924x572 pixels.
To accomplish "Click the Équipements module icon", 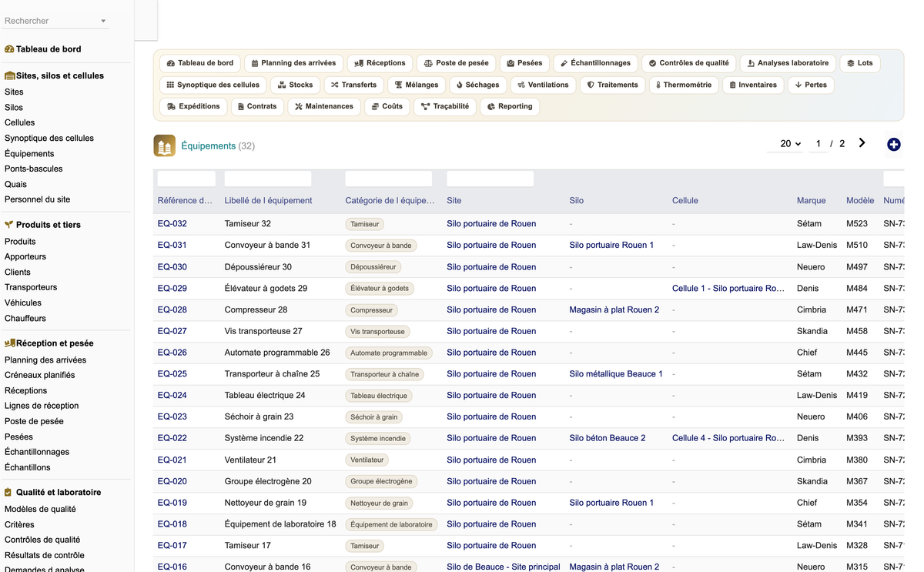I will (x=165, y=146).
